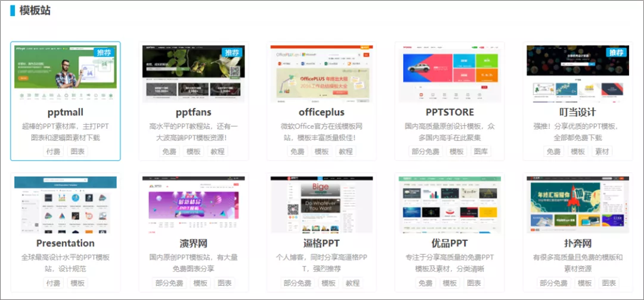Screen dimensions: 644x300
Task: Select the 素材 tag under 叮当设计
Action: [602, 151]
